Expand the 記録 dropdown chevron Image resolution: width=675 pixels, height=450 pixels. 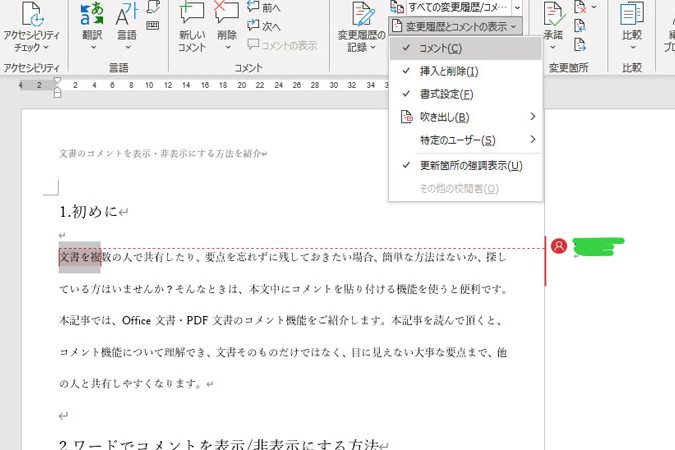click(x=373, y=47)
